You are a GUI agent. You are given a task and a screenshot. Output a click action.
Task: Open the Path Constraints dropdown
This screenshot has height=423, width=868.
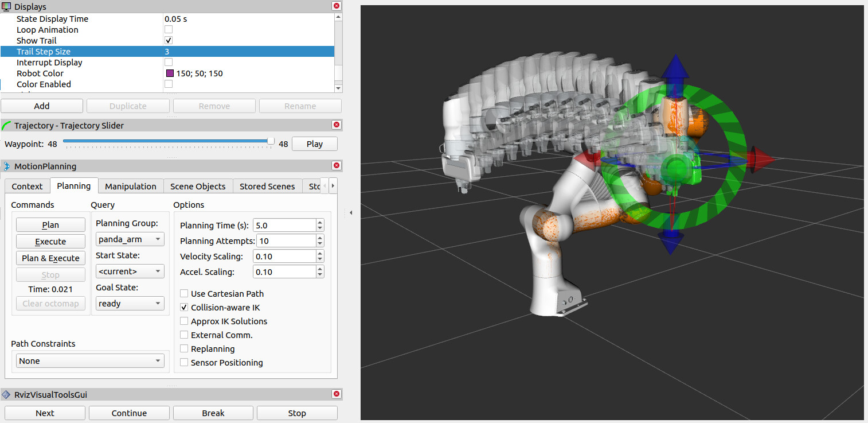(90, 360)
